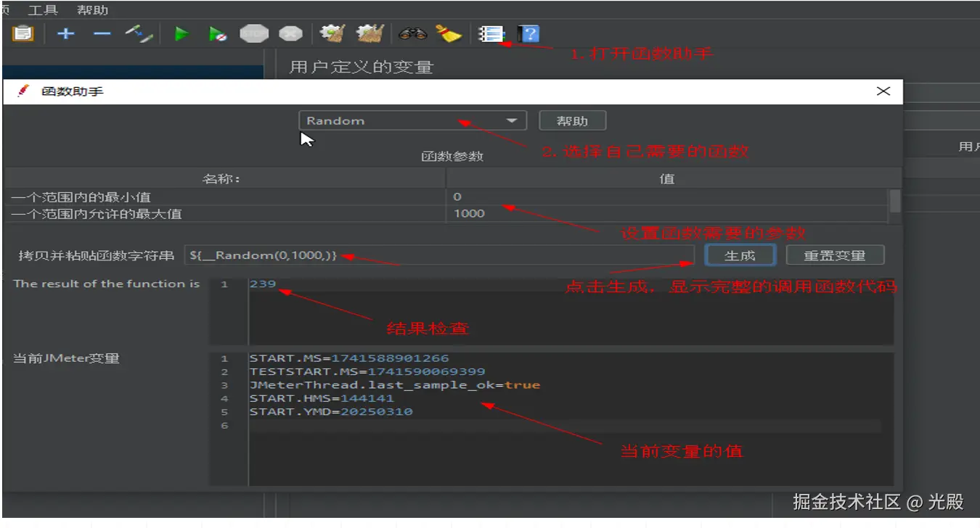Click the 名称 column header
The image size is (980, 528).
[224, 178]
